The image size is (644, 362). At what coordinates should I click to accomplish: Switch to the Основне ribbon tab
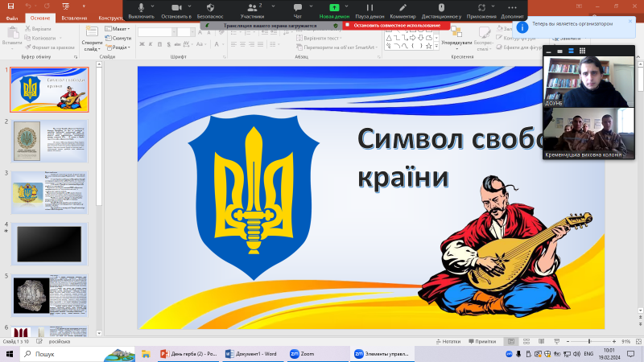pos(40,18)
